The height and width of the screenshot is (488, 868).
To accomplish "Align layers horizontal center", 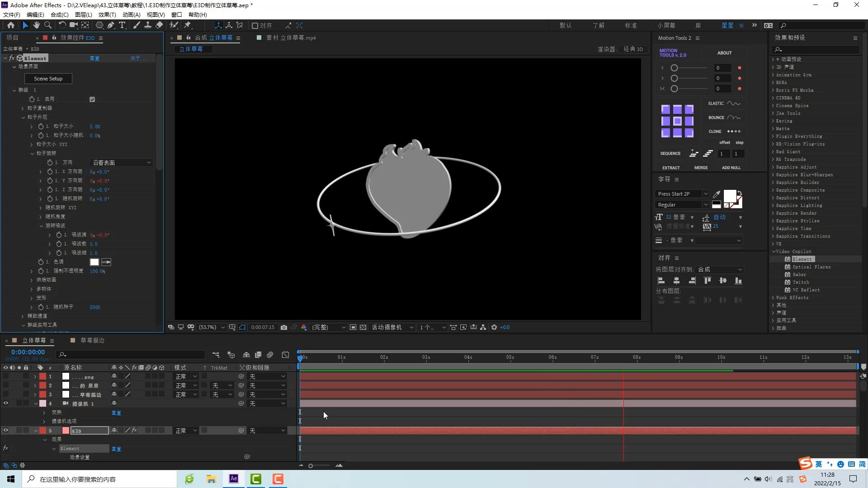I will click(676, 281).
